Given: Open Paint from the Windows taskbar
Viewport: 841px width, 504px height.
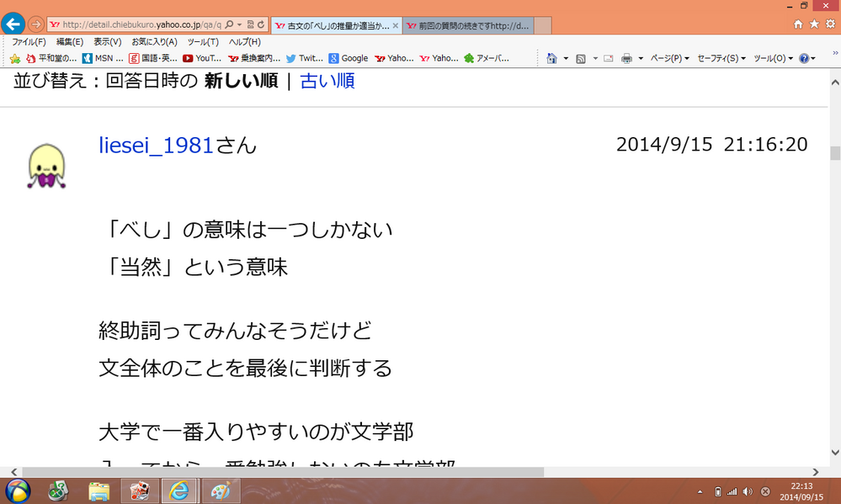Looking at the screenshot, I should click(223, 491).
